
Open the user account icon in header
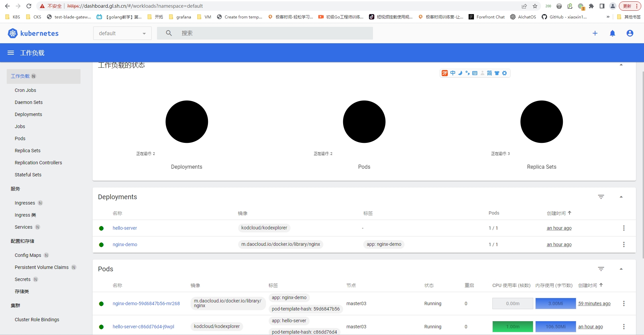(x=630, y=33)
